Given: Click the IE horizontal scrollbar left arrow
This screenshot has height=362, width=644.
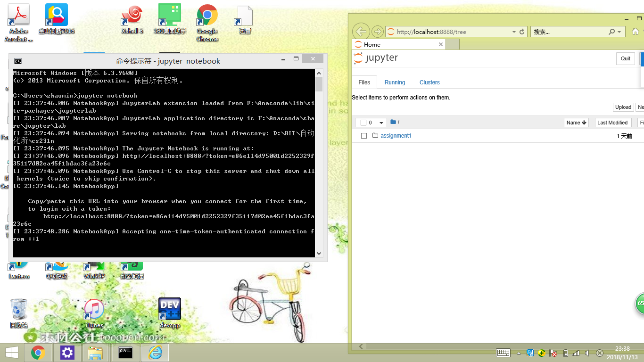Looking at the screenshot, I should [x=361, y=346].
